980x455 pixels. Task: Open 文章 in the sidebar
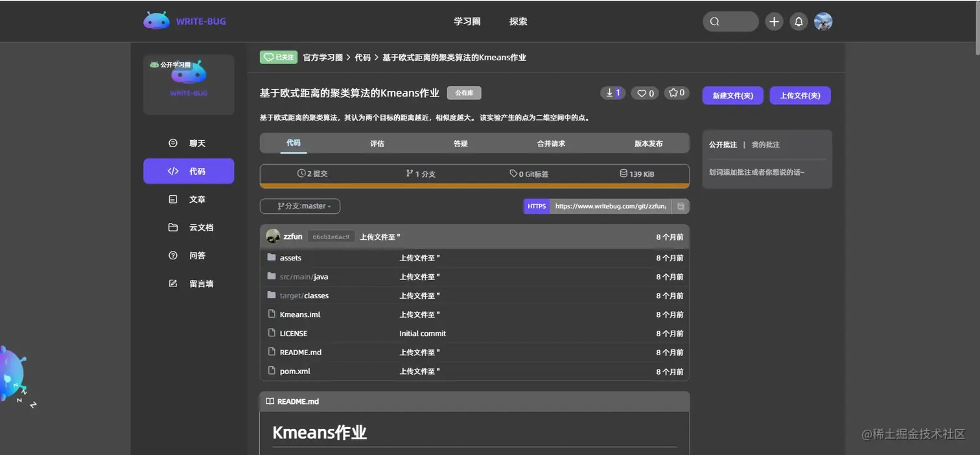[x=189, y=200]
